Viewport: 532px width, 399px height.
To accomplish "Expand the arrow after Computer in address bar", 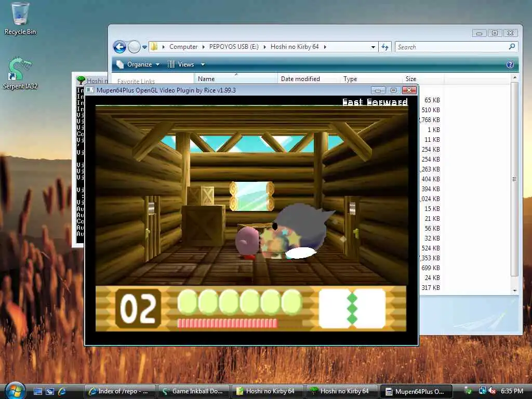I will click(x=204, y=47).
